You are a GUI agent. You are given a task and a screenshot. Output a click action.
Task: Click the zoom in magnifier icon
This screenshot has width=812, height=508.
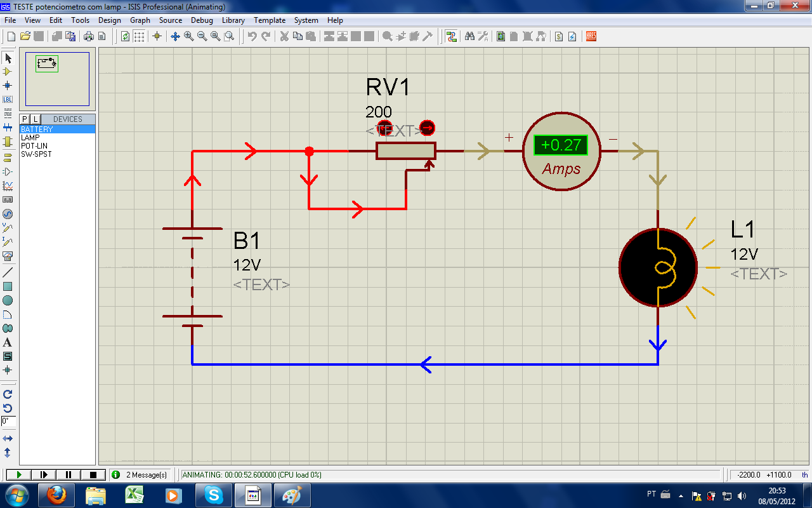pos(189,37)
